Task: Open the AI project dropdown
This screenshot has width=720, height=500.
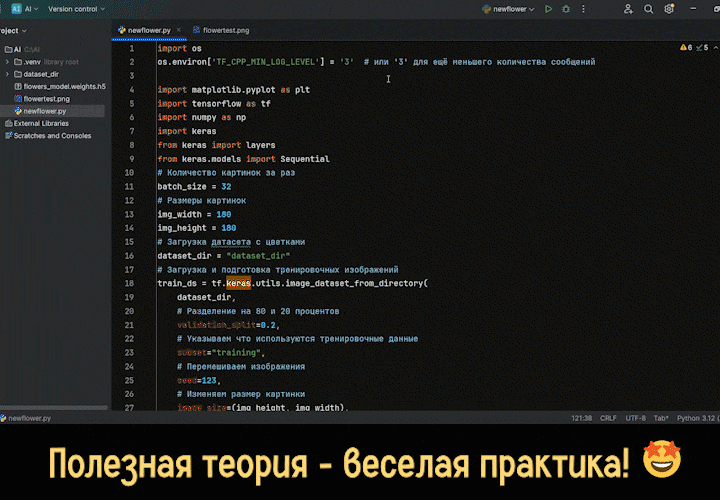Action: pos(25,9)
